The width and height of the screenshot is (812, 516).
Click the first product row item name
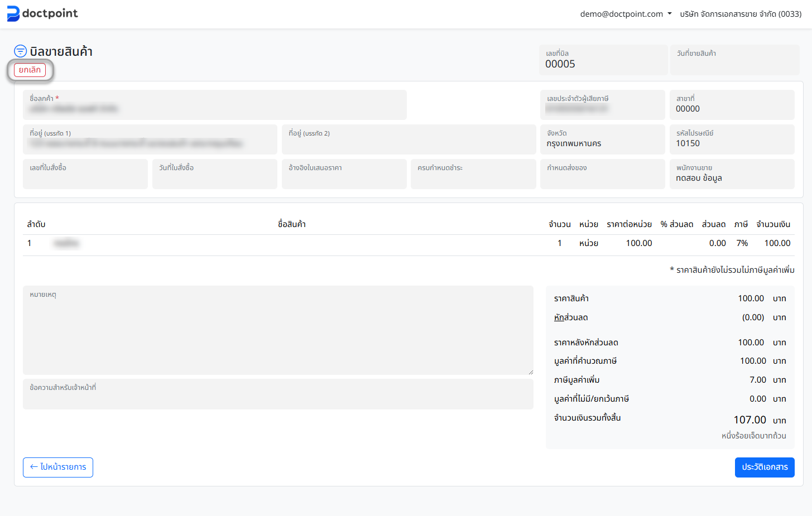coord(66,243)
